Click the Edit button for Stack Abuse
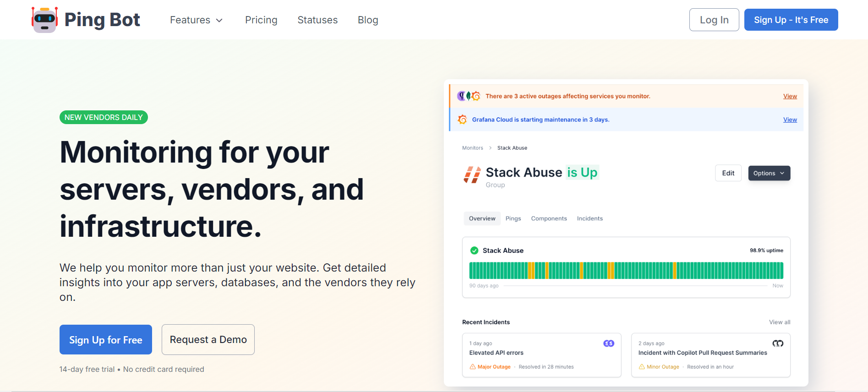The width and height of the screenshot is (868, 392). (728, 173)
